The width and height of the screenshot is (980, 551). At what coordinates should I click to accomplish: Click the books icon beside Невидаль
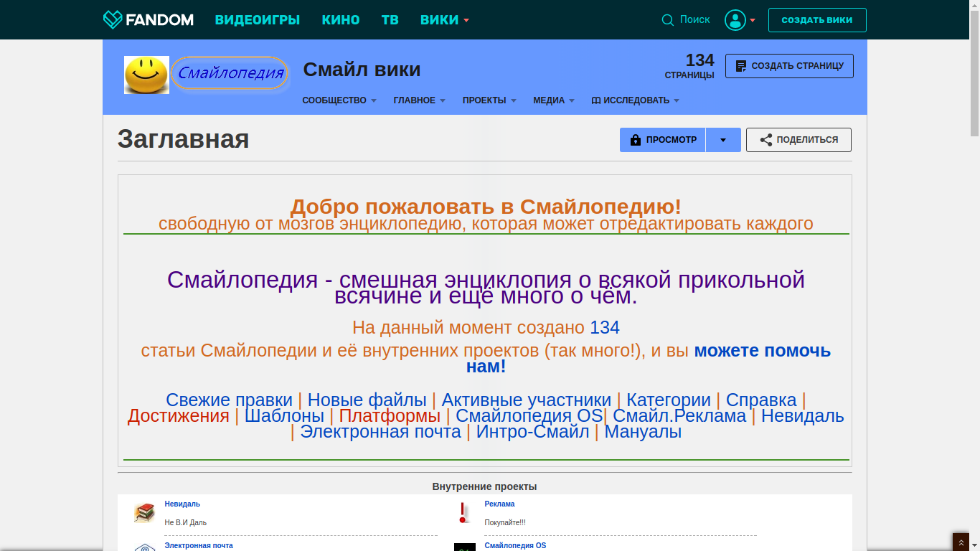145,512
